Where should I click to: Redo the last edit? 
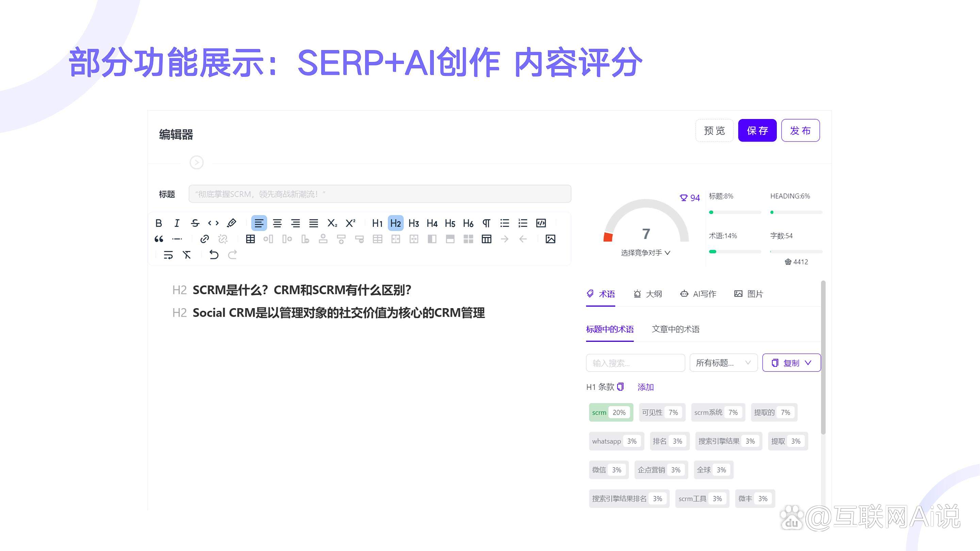coord(232,254)
